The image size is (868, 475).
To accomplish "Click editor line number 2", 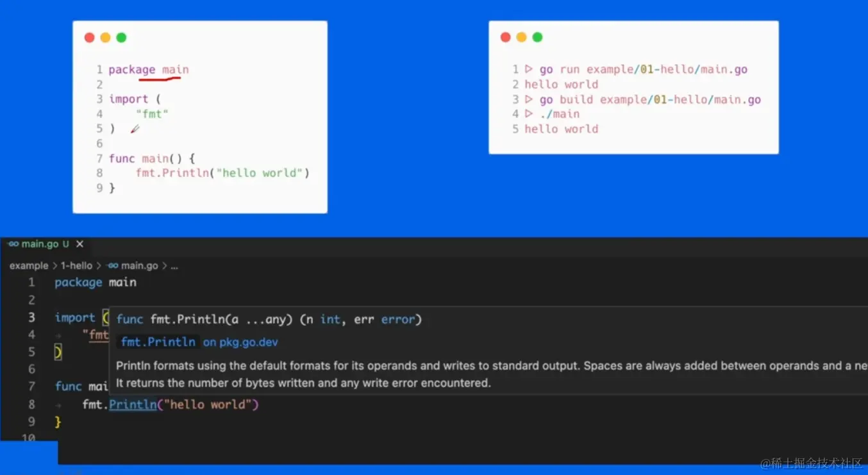I will [x=31, y=300].
